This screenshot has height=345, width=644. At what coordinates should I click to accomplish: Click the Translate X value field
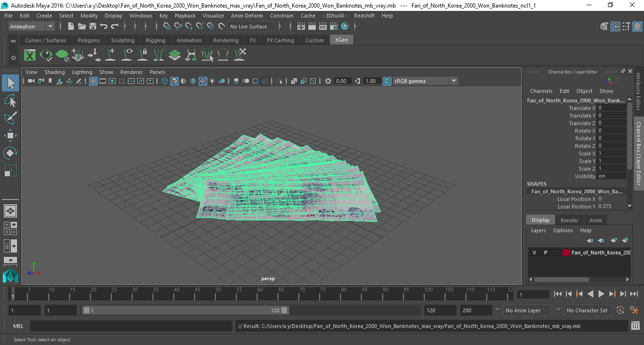612,108
